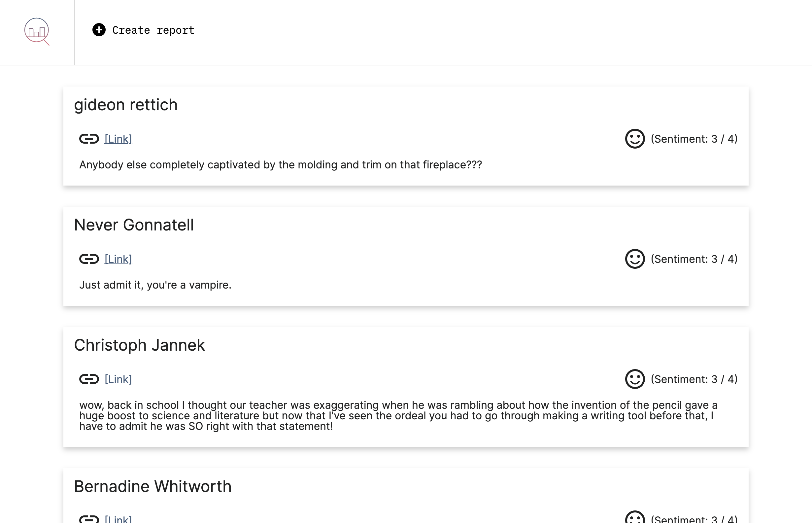Select the Never Gonnatell author heading

134,225
